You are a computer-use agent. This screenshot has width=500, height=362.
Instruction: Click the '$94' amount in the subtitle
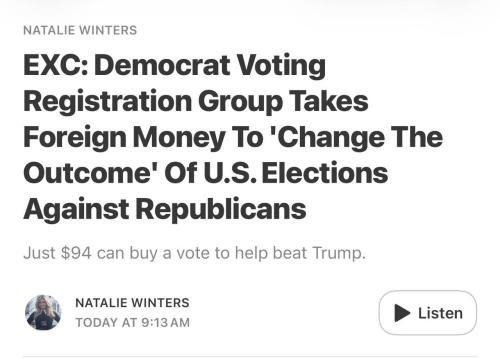76,253
